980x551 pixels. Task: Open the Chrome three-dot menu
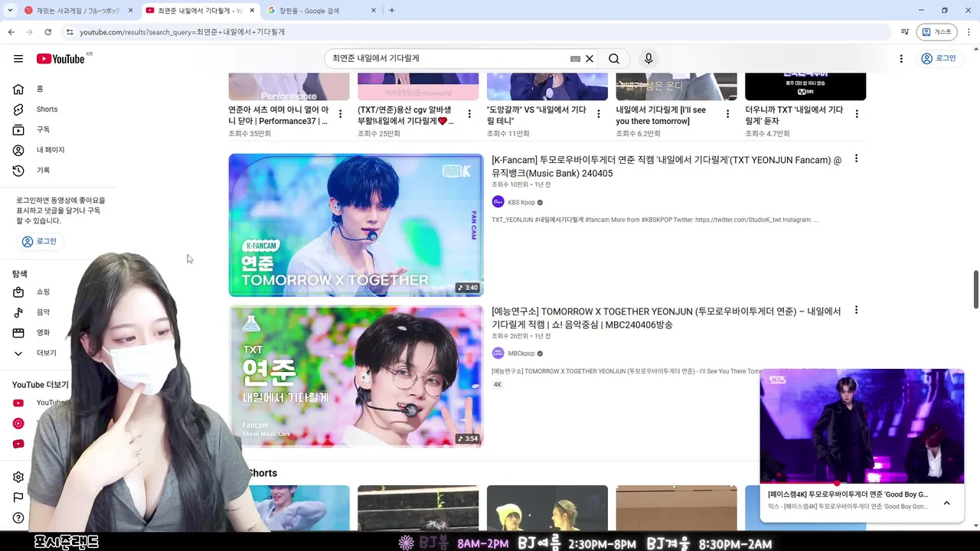[969, 32]
